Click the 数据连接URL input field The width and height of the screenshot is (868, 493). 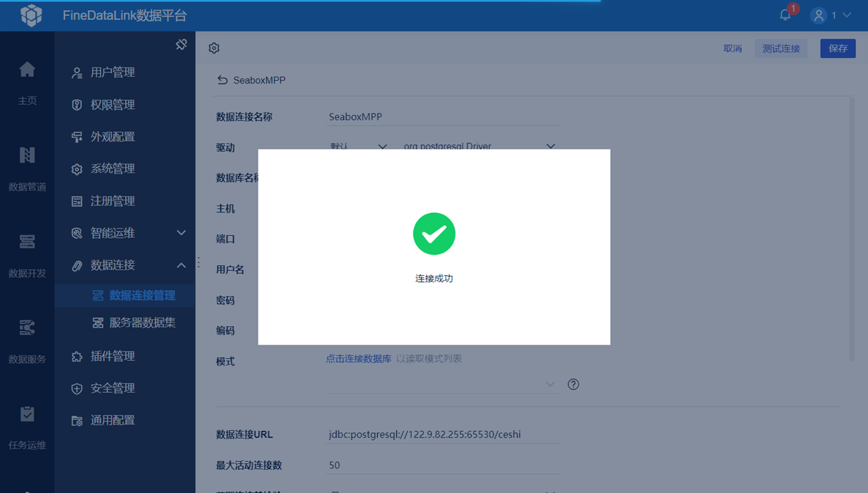[443, 434]
